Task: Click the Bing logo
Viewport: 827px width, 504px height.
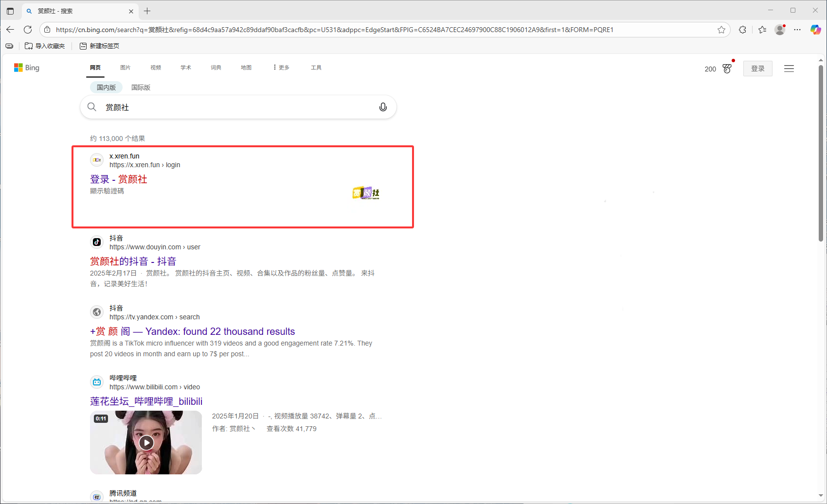Action: (27, 68)
